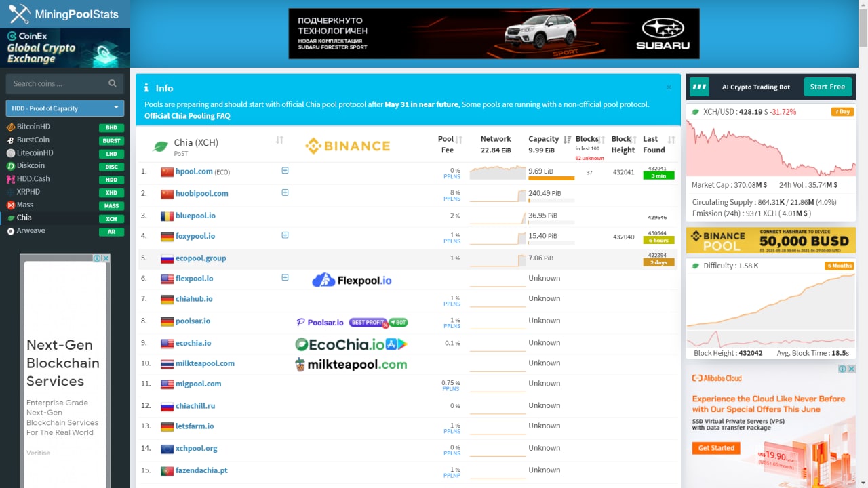Viewport: 868px width, 488px height.
Task: Click Romania flag next to bluepool.io
Action: [167, 216]
